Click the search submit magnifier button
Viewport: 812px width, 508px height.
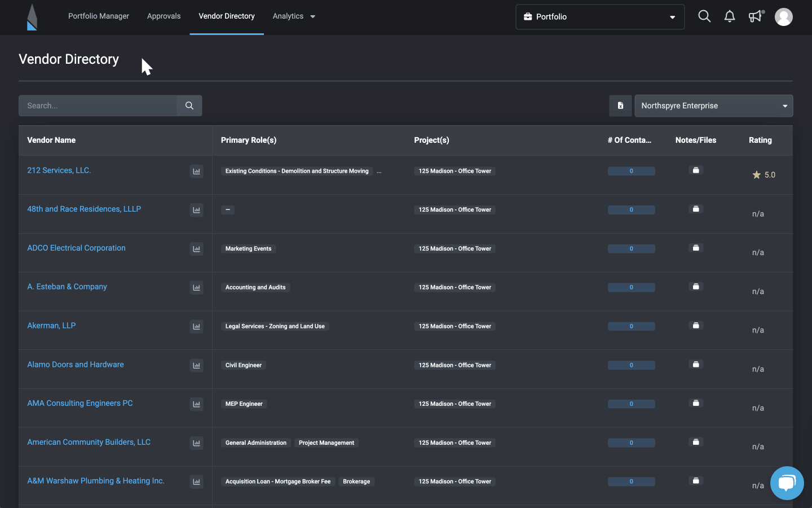point(189,106)
